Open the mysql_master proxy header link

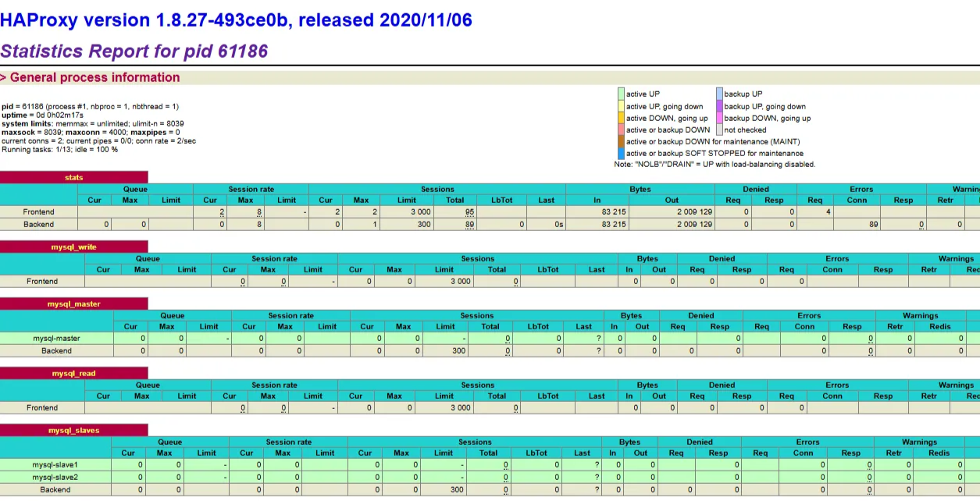coord(73,304)
